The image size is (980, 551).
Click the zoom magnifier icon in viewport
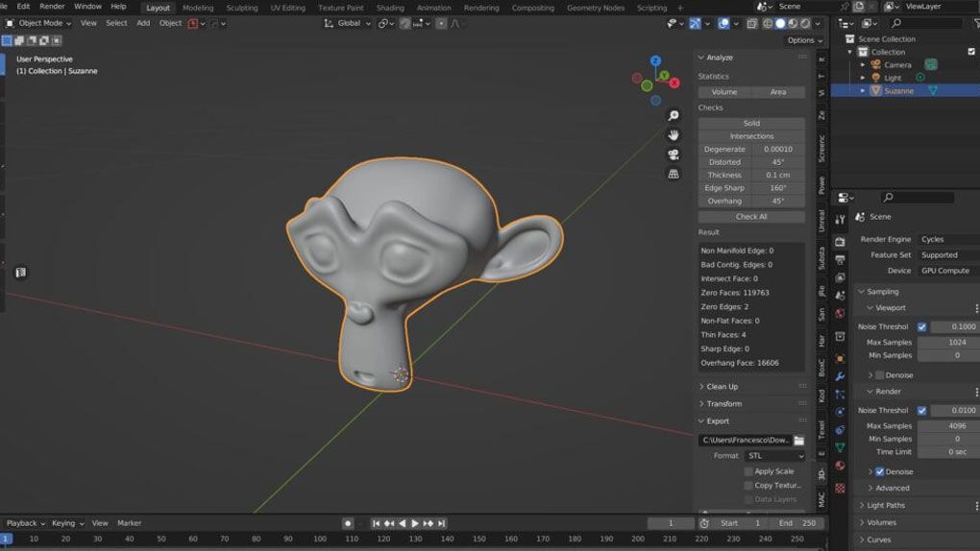coord(674,115)
